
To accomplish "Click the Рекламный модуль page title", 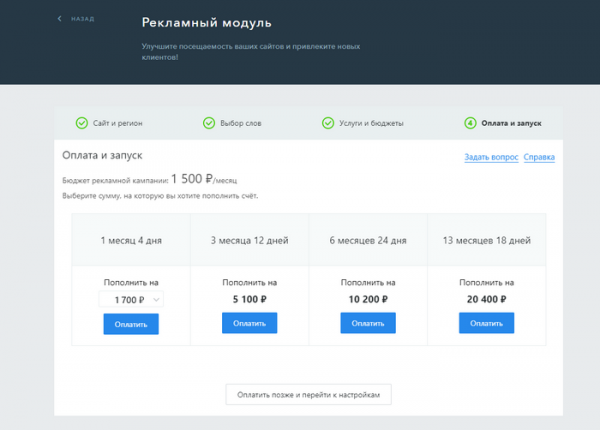I will (207, 23).
